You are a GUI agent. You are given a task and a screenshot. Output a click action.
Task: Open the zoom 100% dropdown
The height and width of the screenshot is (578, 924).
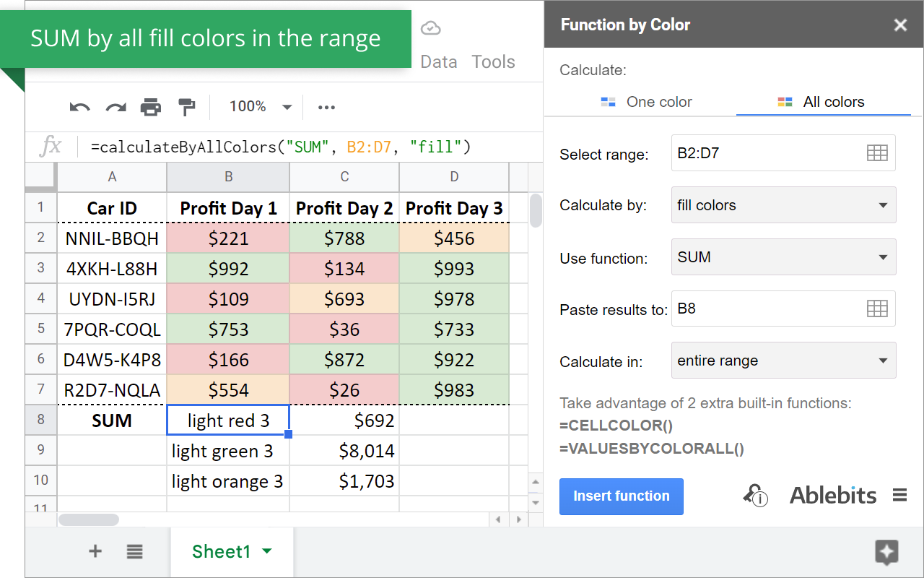click(260, 107)
